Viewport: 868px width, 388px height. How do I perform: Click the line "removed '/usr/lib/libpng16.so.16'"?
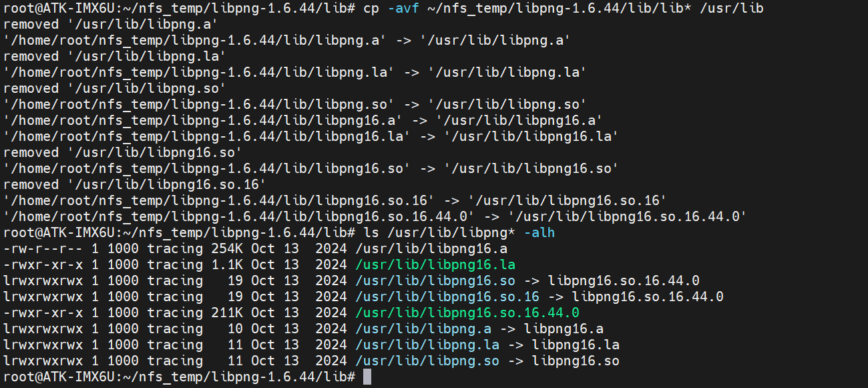pyautogui.click(x=134, y=184)
